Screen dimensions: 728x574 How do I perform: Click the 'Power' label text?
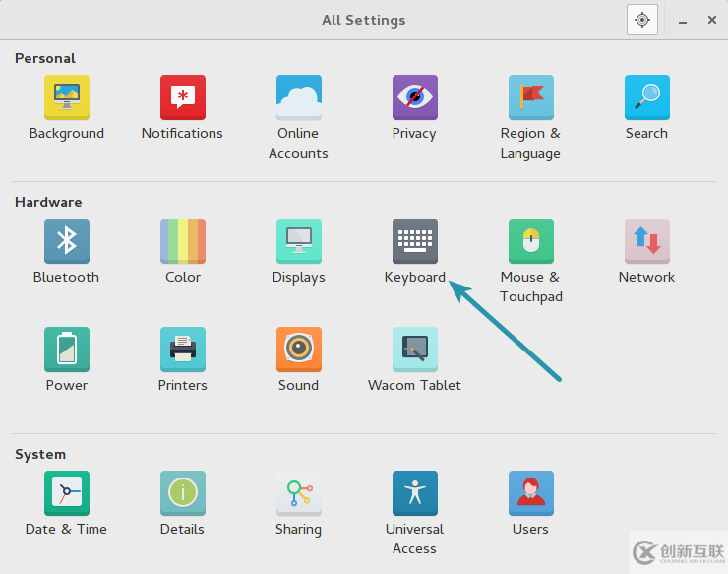pyautogui.click(x=66, y=385)
